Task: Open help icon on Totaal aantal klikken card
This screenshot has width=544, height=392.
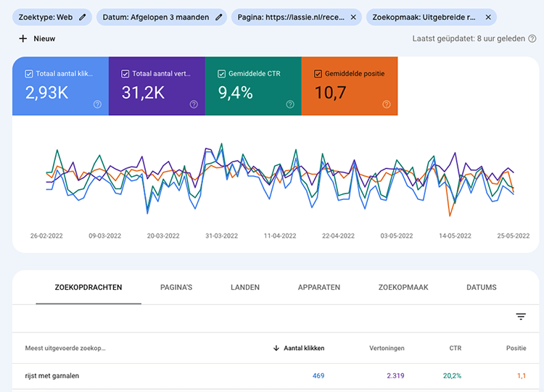Action: coord(97,104)
